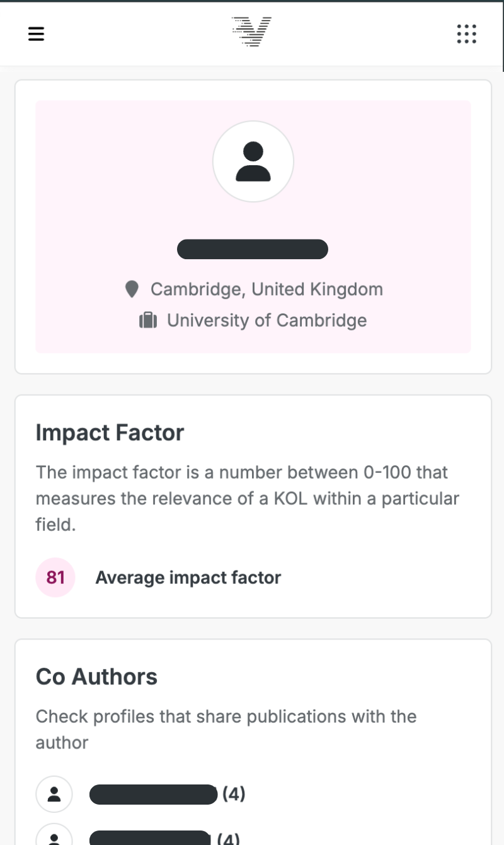Click the impact factor description paragraph
Viewport: 504px width, 845px height.
[247, 498]
